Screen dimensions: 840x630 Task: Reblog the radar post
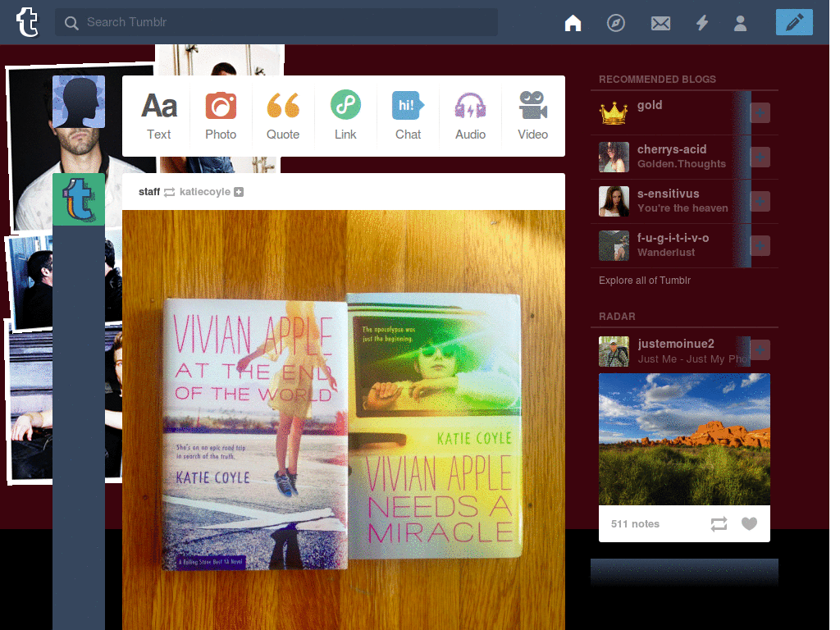pyautogui.click(x=719, y=524)
